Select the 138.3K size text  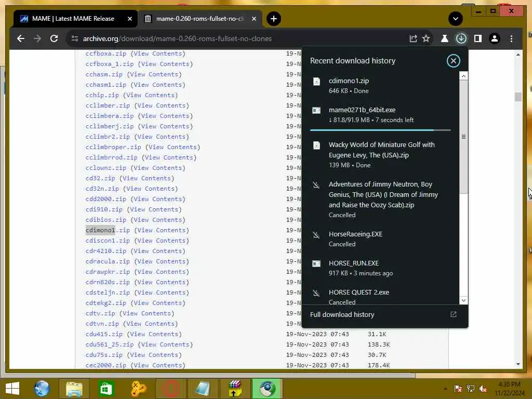[x=379, y=345]
